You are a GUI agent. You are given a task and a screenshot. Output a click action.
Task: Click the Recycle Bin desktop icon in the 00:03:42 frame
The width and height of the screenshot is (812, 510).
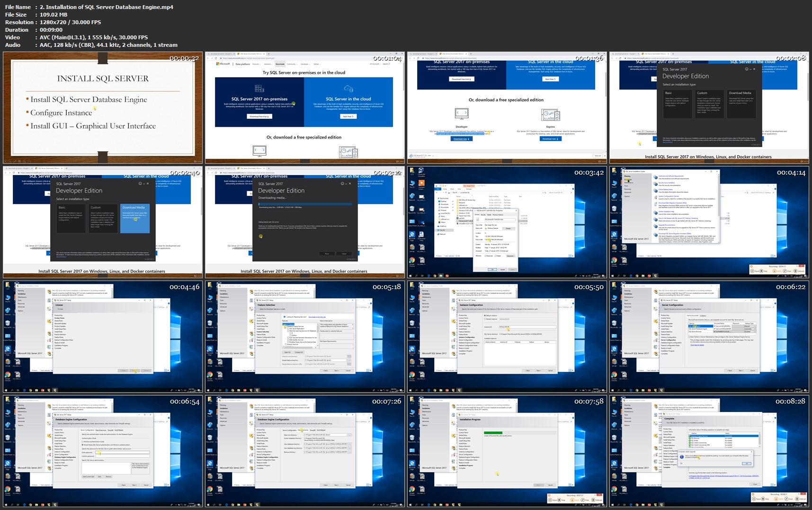(x=412, y=210)
